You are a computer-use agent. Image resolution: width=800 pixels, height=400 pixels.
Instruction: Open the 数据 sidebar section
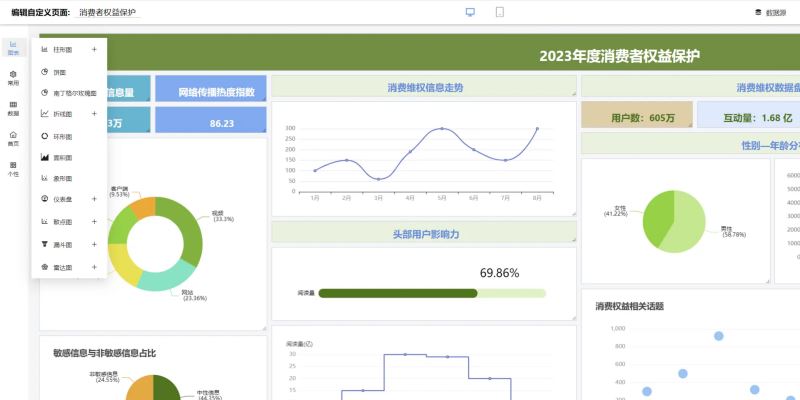point(13,109)
